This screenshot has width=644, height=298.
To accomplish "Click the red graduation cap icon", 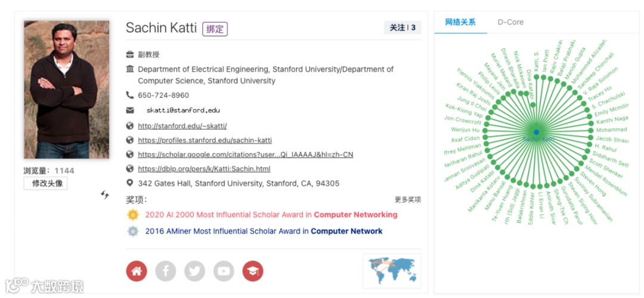I will click(x=253, y=271).
